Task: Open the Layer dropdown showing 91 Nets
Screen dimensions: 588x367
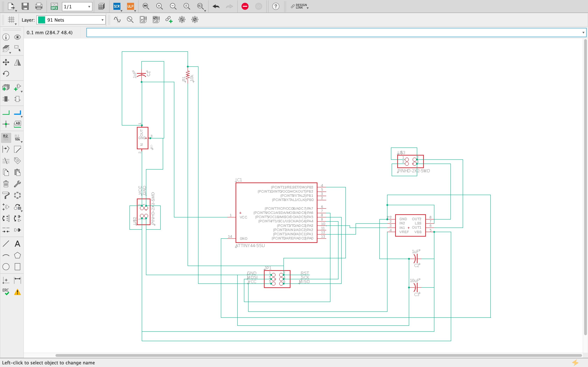Action: 71,20
